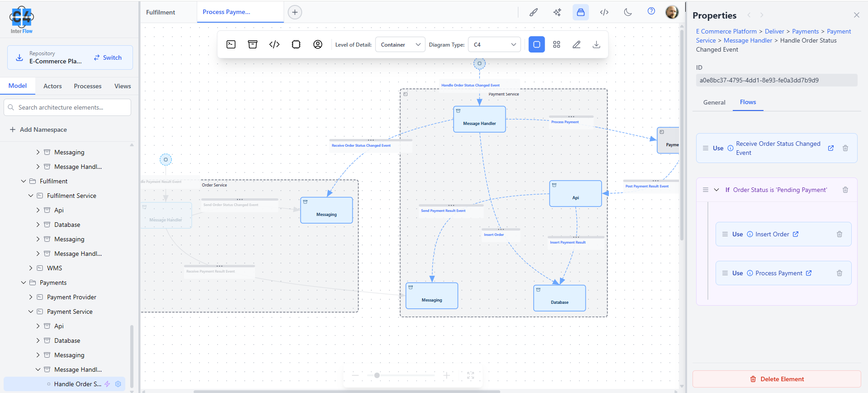868x393 pixels.
Task: Click the pencil edit icon in toolbar
Action: point(577,44)
